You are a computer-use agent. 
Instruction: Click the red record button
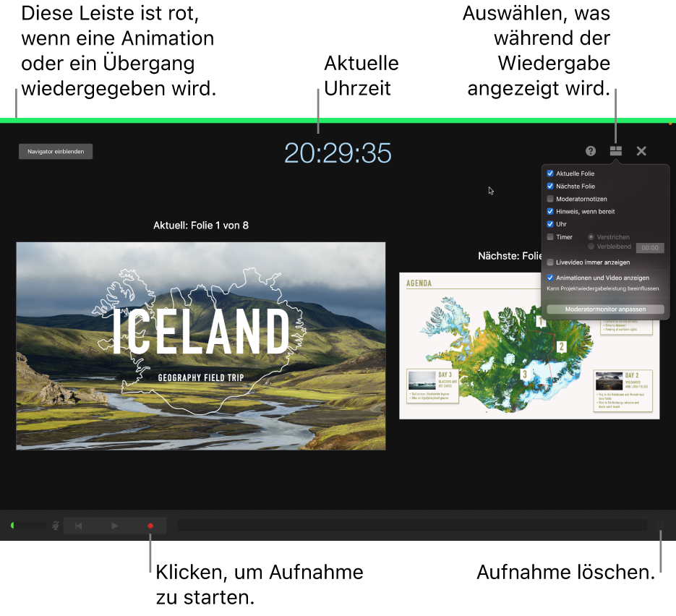(x=150, y=526)
